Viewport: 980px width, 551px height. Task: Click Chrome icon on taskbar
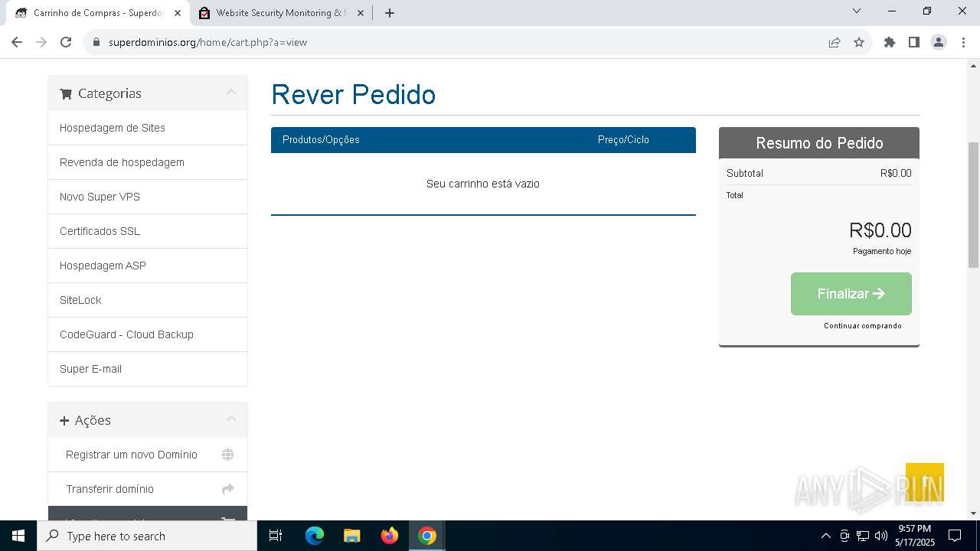(427, 536)
